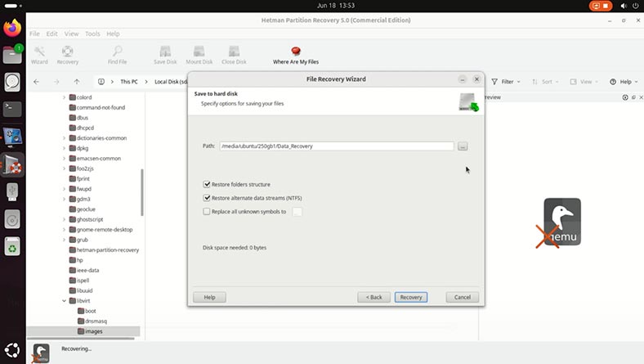Open the Disks utility in the dock
The width and height of the screenshot is (644, 364).
(12, 82)
